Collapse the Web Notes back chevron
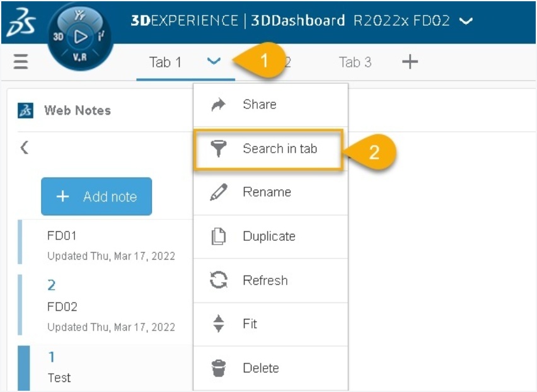This screenshot has width=537, height=392. pyautogui.click(x=24, y=148)
